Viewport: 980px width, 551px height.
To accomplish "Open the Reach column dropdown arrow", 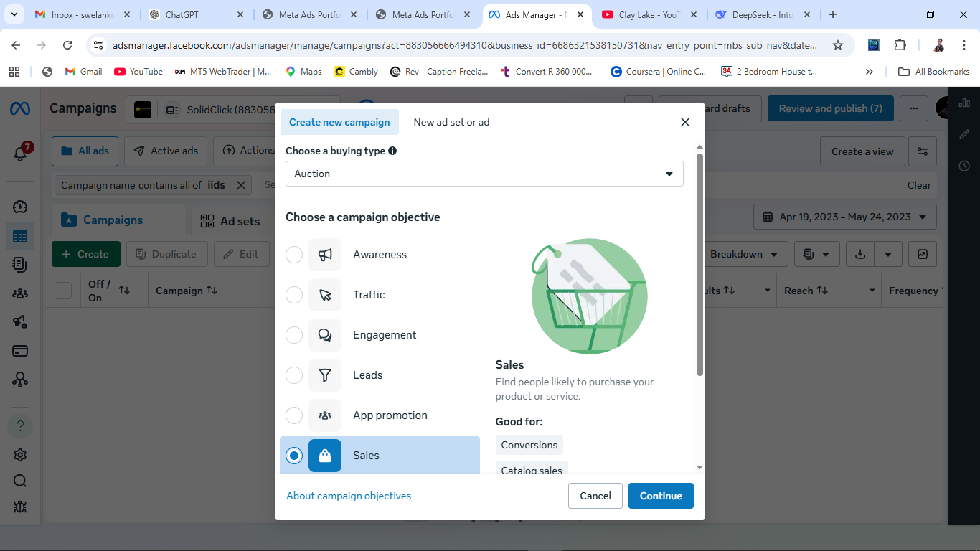I will point(872,291).
